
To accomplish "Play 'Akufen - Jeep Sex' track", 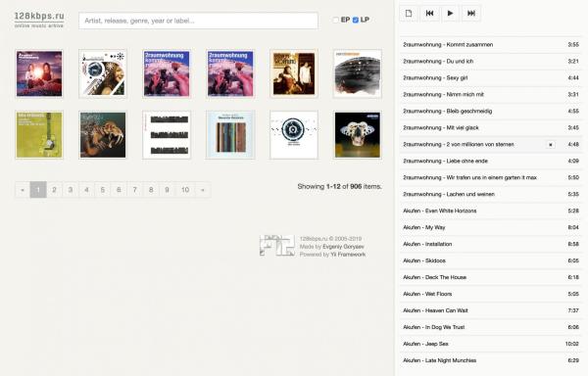I will click(491, 344).
